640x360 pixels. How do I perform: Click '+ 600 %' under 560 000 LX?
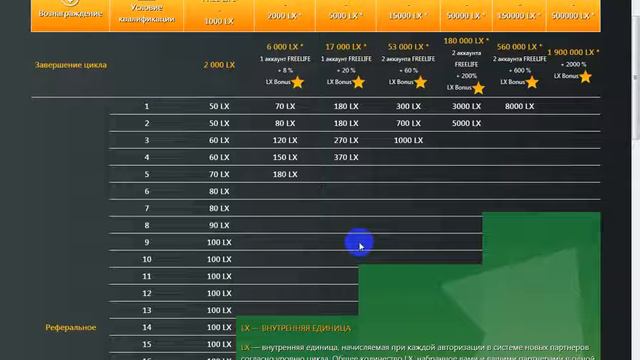pyautogui.click(x=519, y=71)
